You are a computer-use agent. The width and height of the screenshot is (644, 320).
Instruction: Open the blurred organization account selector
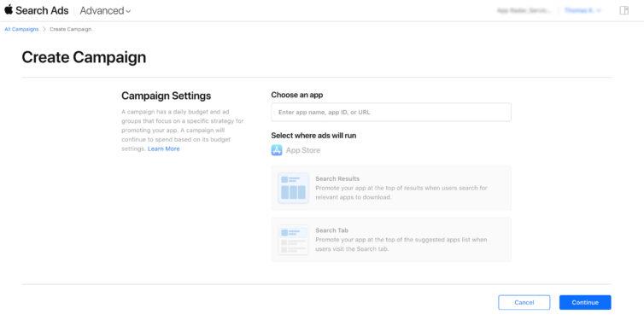point(524,10)
